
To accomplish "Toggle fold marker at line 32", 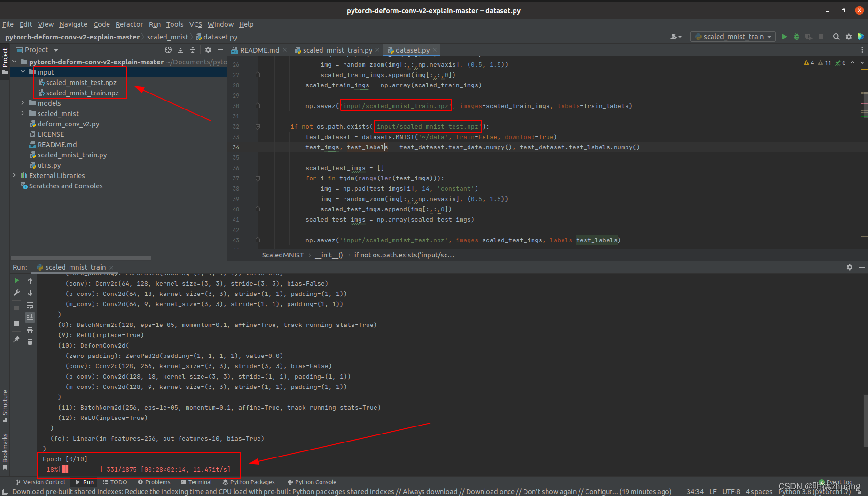I will (258, 126).
